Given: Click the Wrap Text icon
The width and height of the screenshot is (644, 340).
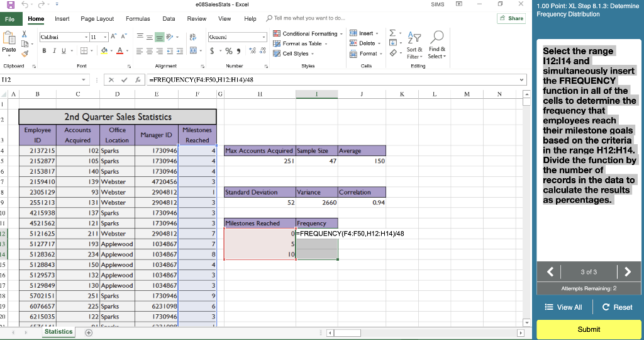Looking at the screenshot, I should click(192, 37).
